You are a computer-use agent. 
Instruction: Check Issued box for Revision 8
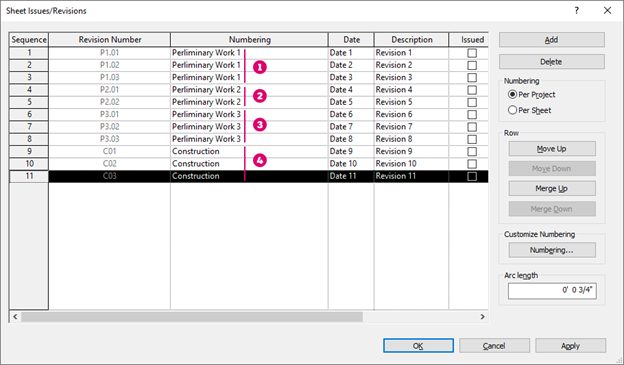pos(472,139)
